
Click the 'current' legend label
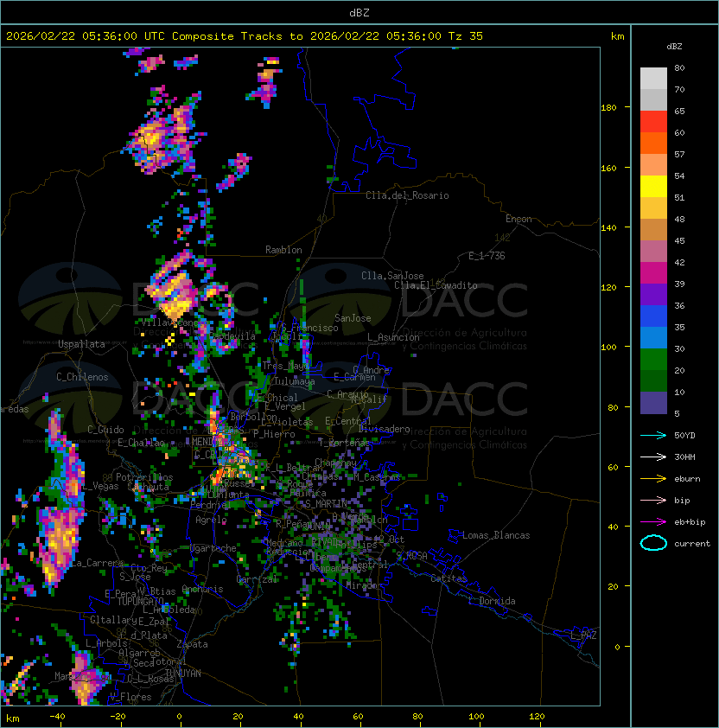[x=692, y=544]
